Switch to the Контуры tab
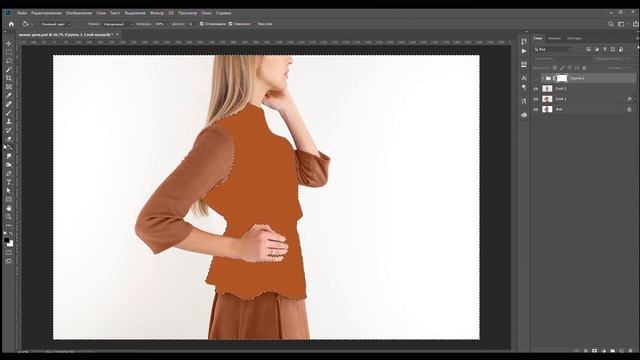This screenshot has height=360, width=640. 575,38
